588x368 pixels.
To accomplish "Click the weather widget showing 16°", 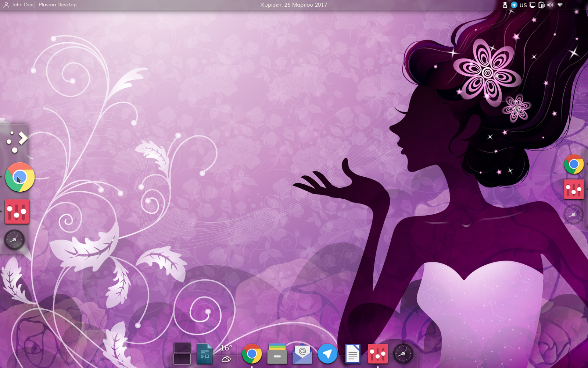I will (226, 354).
